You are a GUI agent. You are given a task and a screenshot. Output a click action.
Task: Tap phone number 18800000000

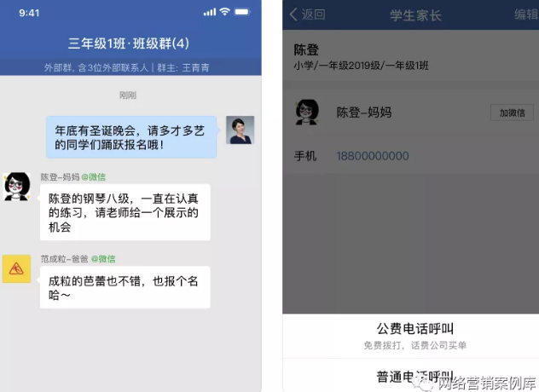[373, 156]
